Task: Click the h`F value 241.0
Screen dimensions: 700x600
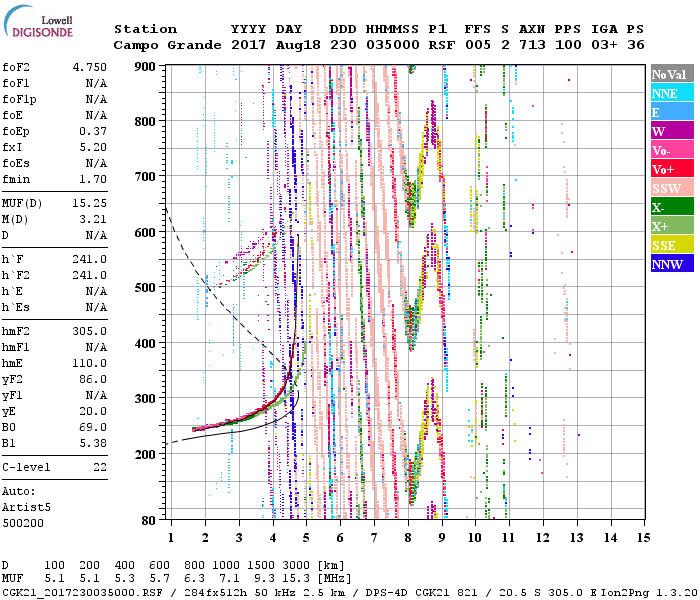Action: pos(90,259)
